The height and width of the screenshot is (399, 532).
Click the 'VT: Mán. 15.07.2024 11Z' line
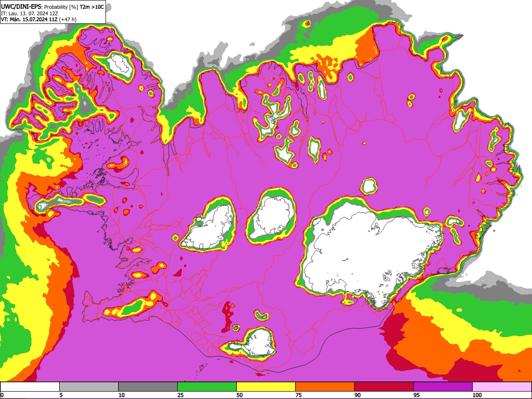tap(29, 19)
